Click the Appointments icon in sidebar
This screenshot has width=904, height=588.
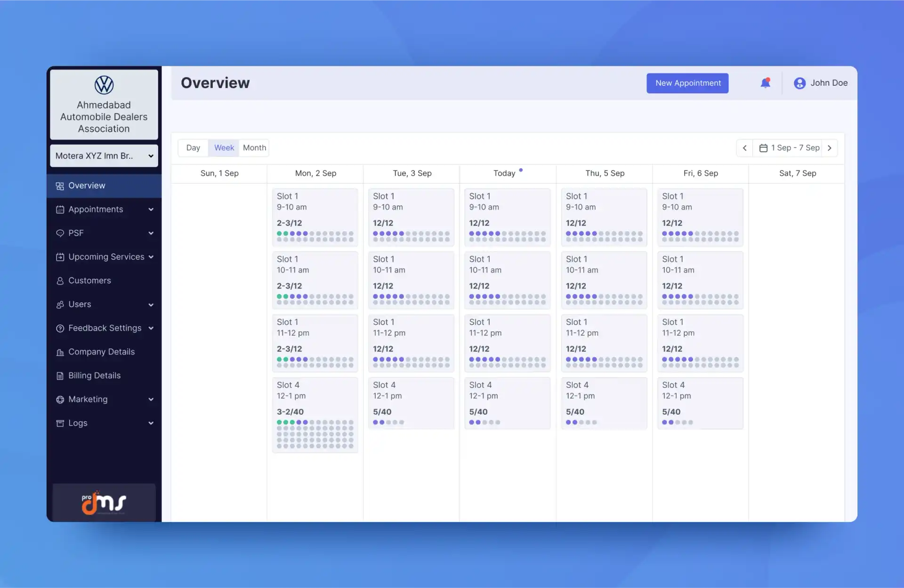coord(59,209)
